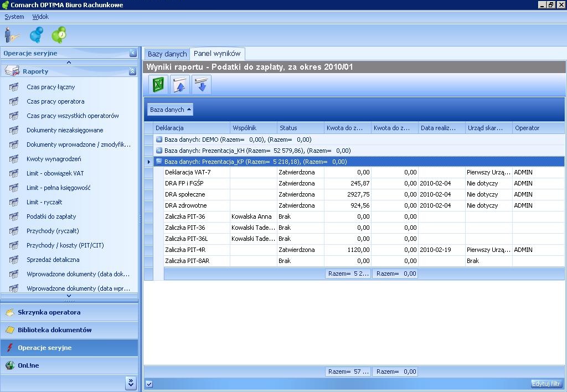The height and width of the screenshot is (392, 567).
Task: Click the Kowalska Anna cell
Action: point(254,216)
